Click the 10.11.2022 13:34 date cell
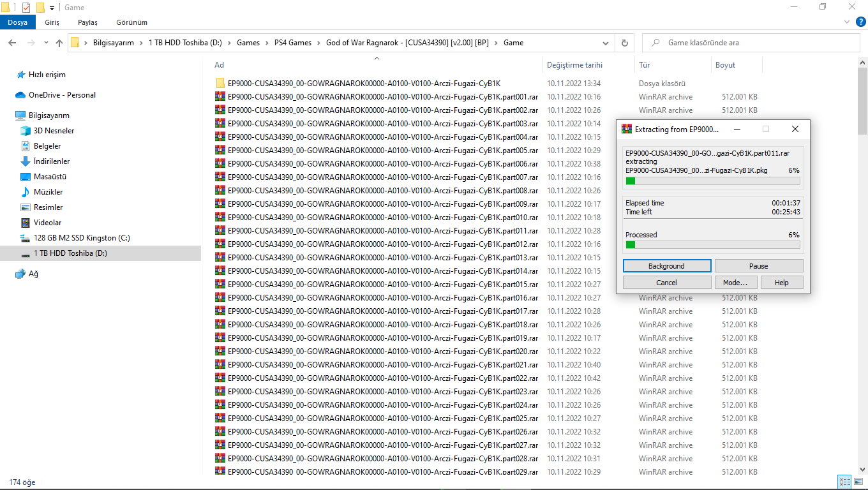Image resolution: width=868 pixels, height=490 pixels. [574, 84]
